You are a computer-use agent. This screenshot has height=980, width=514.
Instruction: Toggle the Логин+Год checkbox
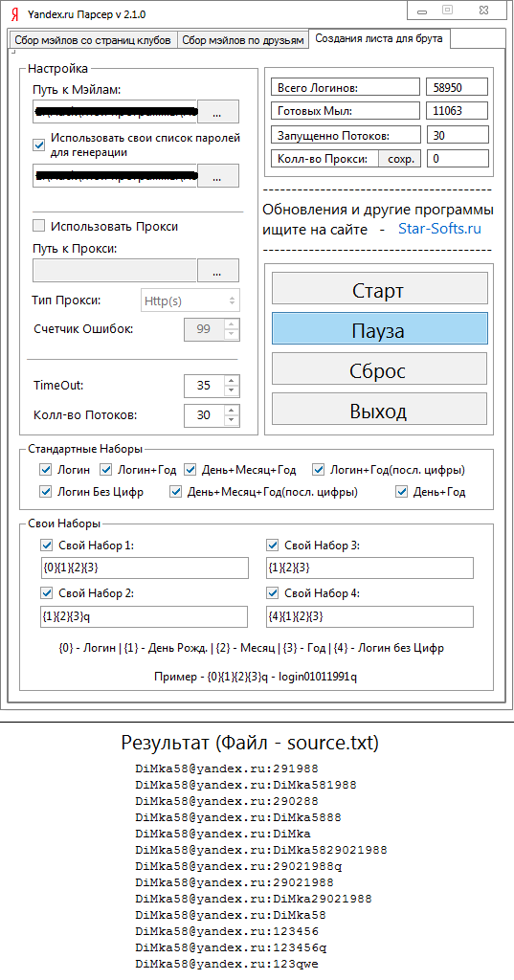[x=106, y=469]
